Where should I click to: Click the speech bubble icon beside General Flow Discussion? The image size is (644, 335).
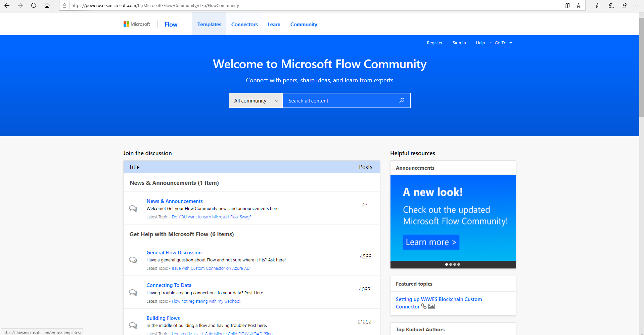click(133, 260)
